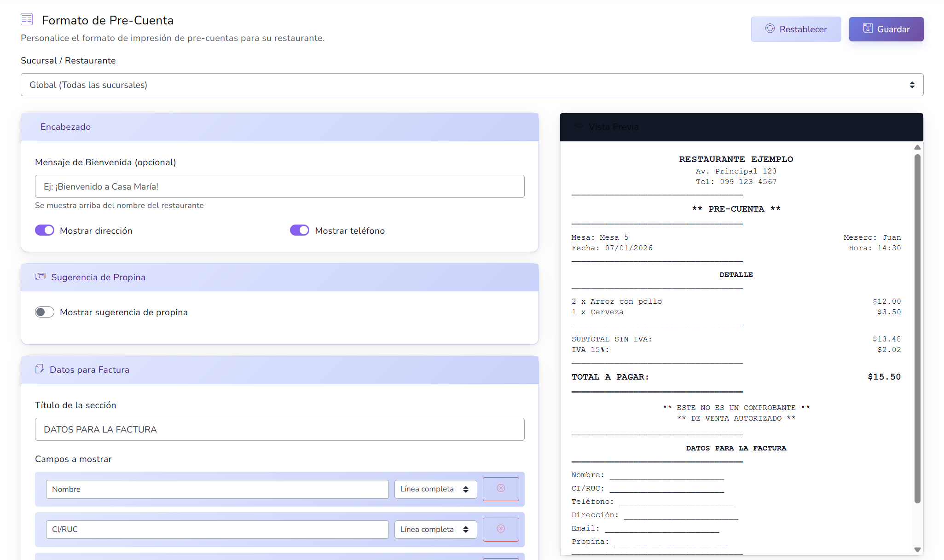
Task: Click the Mensaje de Bienvenida input field
Action: [x=279, y=186]
